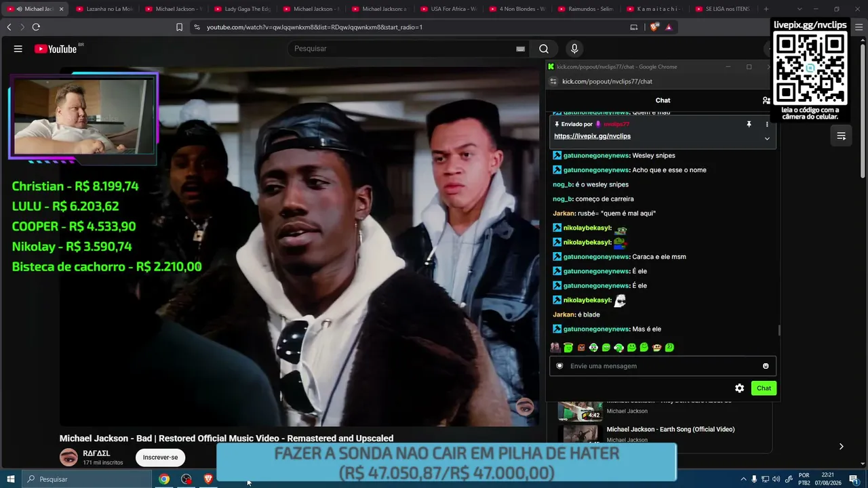868x488 pixels.
Task: Go forward in the browser
Action: pyautogui.click(x=22, y=27)
